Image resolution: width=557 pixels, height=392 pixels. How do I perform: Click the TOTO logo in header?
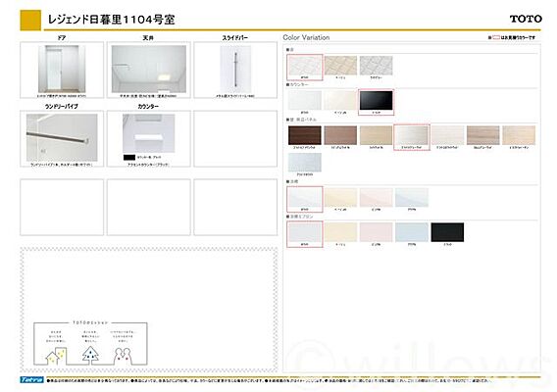pos(526,19)
